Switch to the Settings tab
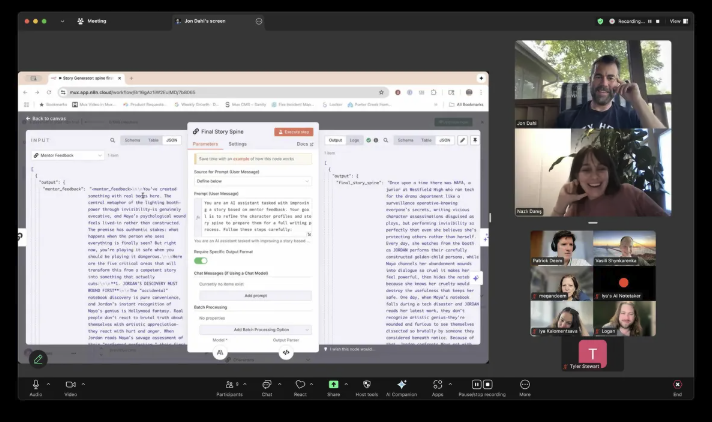The image size is (712, 422). [x=237, y=144]
